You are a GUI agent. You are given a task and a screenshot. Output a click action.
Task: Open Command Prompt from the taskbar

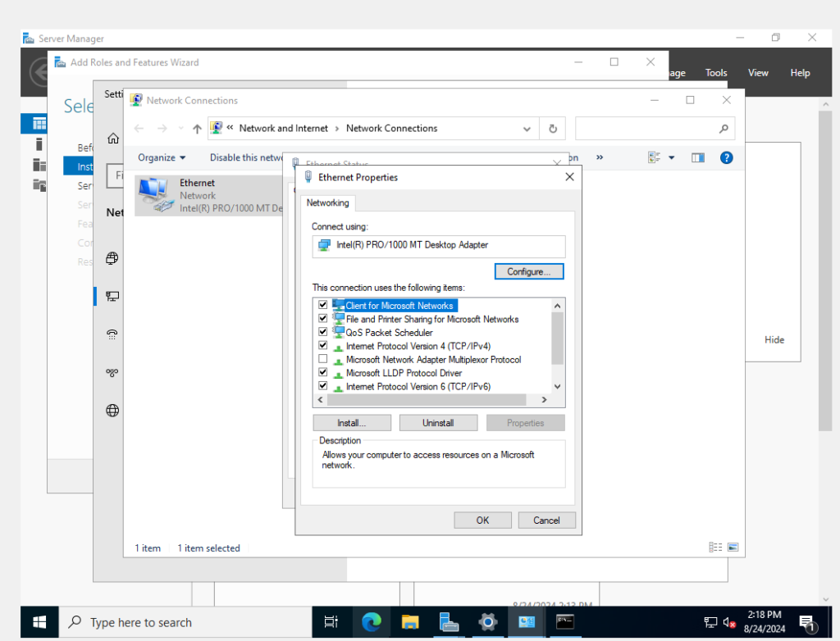click(565, 622)
